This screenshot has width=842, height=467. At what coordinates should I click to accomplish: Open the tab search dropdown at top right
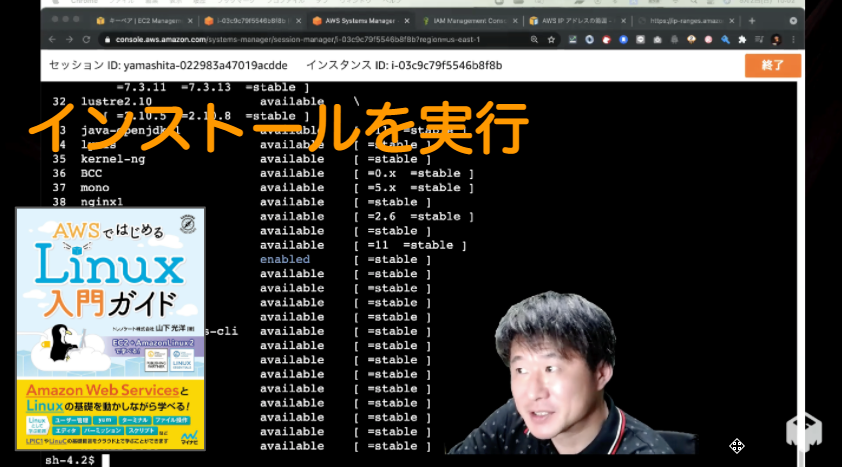click(793, 20)
